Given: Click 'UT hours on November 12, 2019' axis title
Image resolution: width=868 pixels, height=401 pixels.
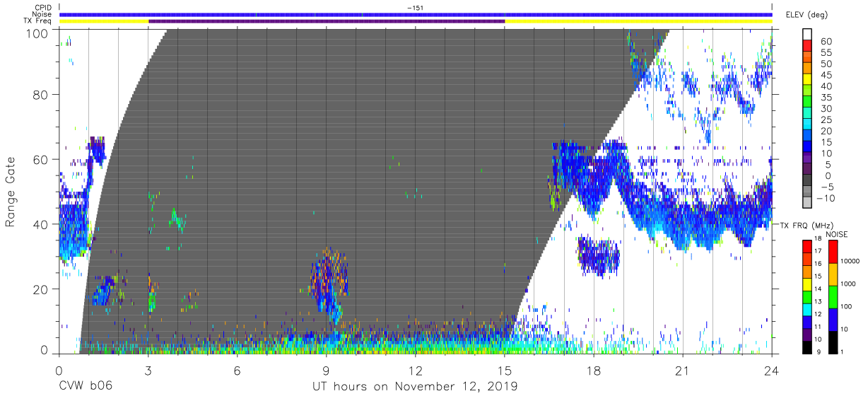Looking at the screenshot, I should 415,387.
